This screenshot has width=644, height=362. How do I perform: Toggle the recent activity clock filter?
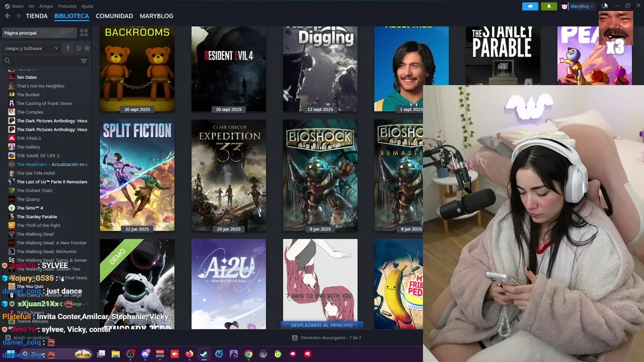[78, 48]
